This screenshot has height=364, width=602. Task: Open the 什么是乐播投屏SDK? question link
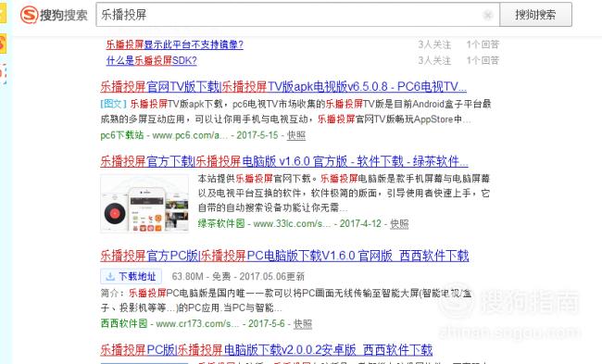pos(151,60)
